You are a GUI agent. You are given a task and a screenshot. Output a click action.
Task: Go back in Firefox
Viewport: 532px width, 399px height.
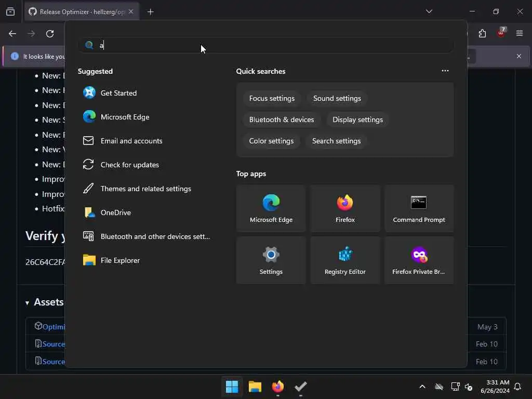pyautogui.click(x=12, y=34)
